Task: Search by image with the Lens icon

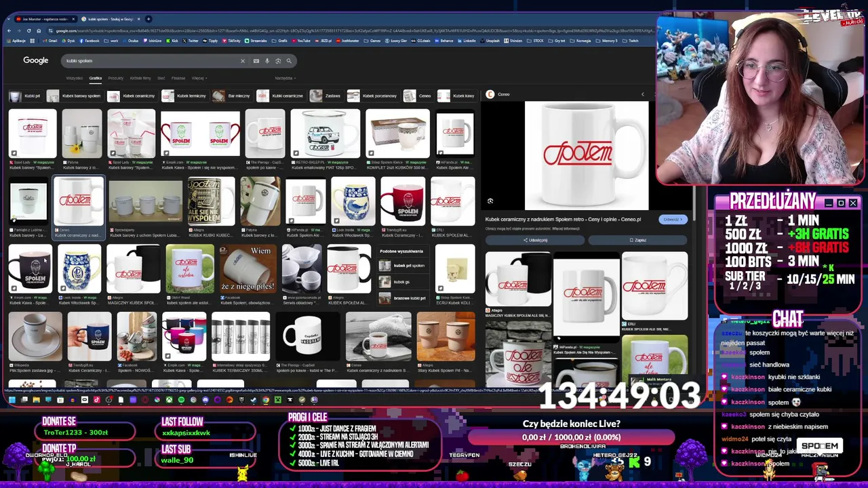Action: point(278,61)
